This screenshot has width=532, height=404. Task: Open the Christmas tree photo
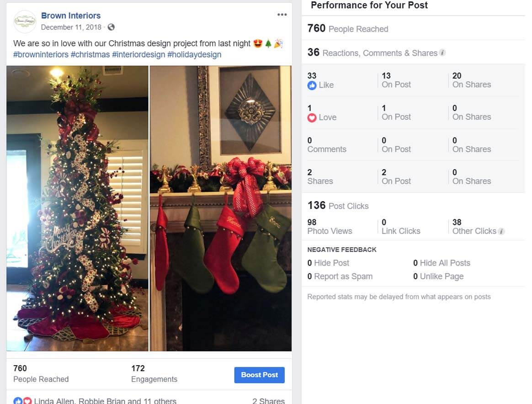[x=77, y=208]
